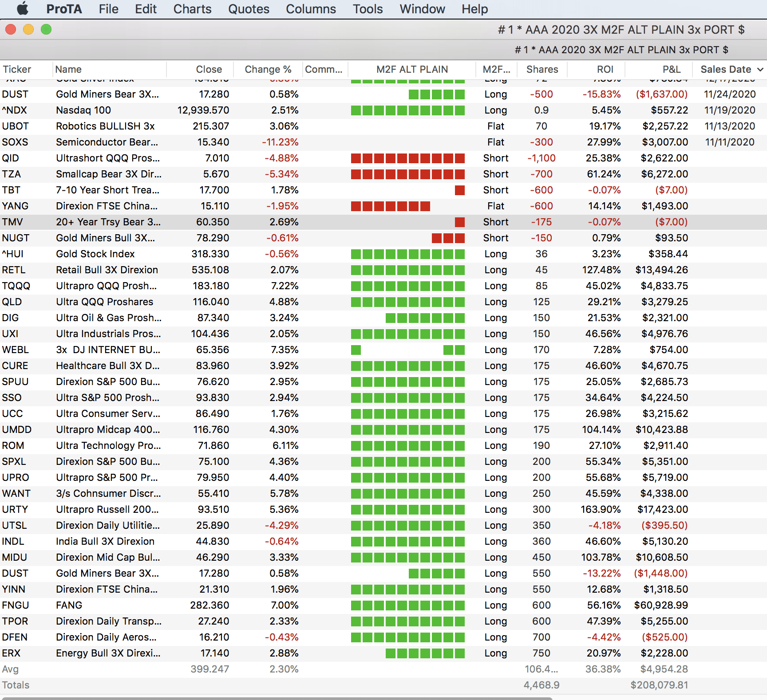Select the URTY ticker cell

[15, 509]
